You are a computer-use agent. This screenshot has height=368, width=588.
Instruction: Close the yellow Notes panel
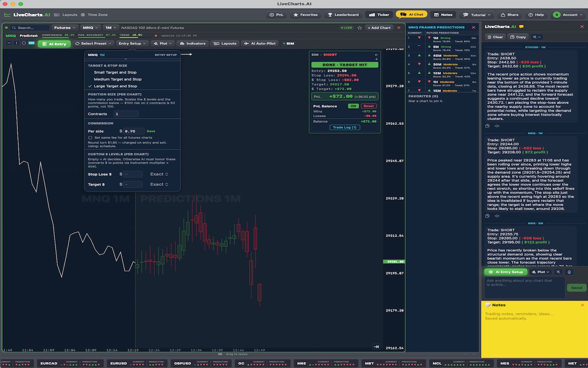(582, 305)
